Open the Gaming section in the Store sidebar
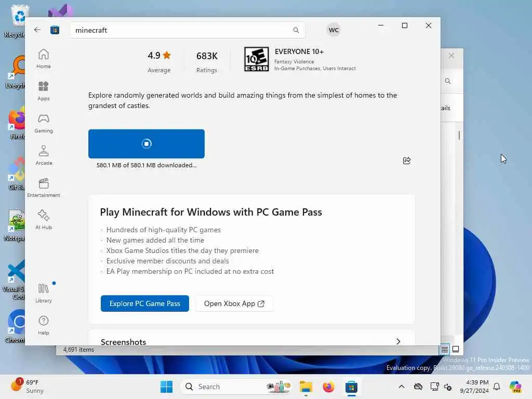532x399 pixels. click(44, 123)
